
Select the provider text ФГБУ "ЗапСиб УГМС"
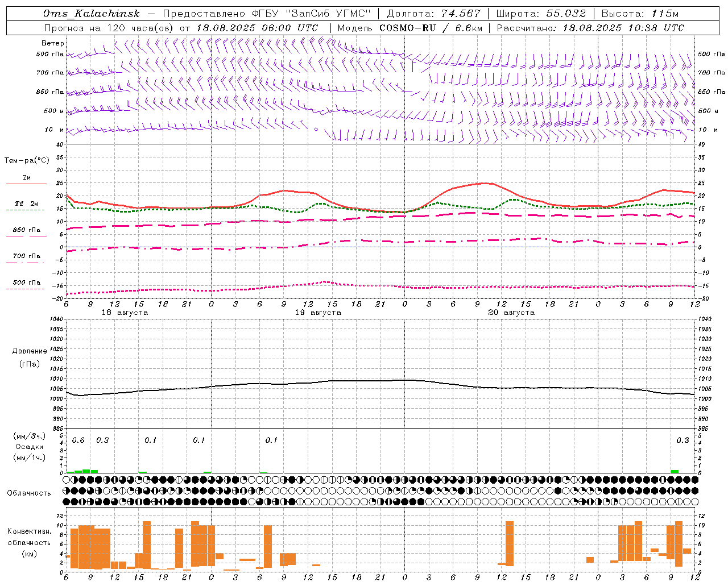click(311, 14)
